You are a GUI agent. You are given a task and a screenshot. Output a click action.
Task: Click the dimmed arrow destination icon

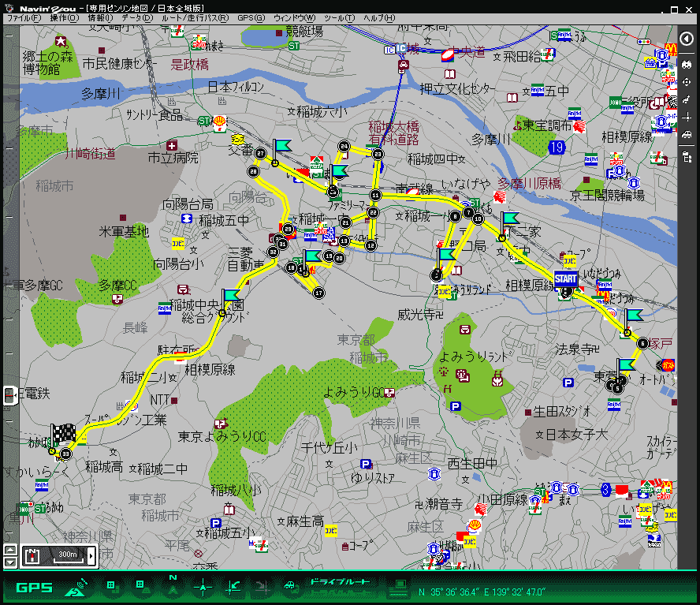click(x=262, y=587)
